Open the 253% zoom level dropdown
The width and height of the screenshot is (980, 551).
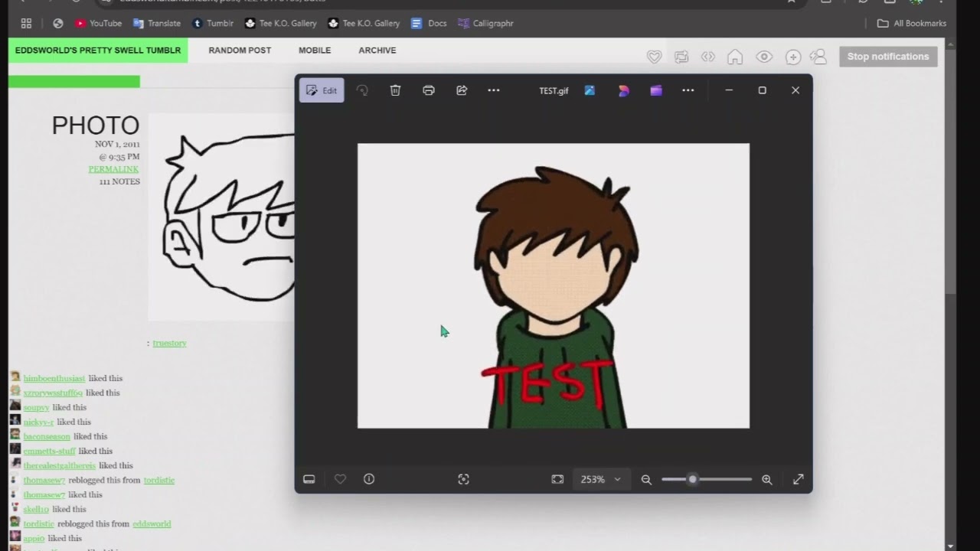tap(601, 479)
